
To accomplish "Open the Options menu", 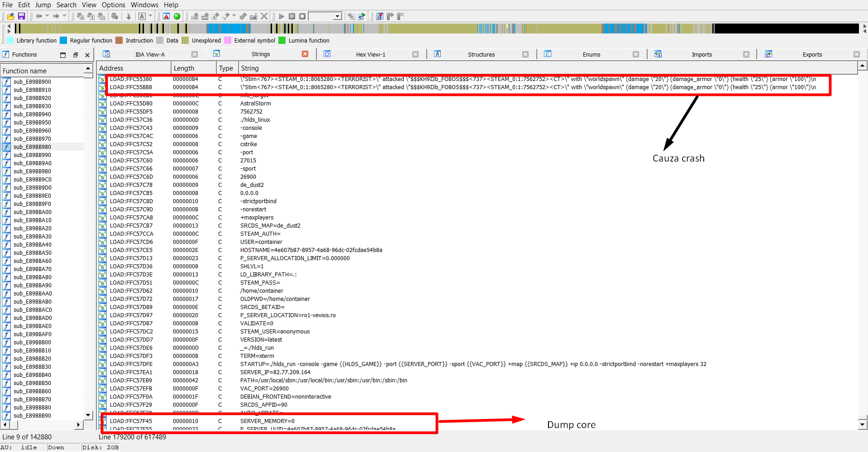I will point(113,5).
